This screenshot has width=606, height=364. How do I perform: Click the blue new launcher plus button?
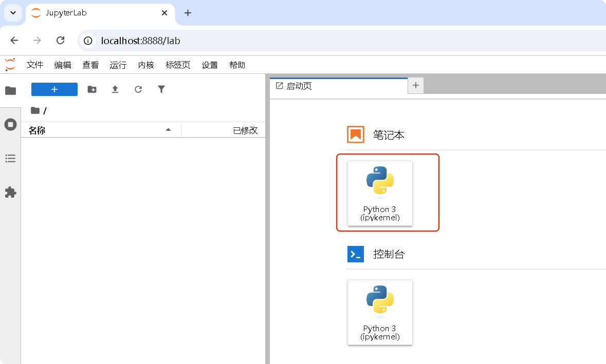pos(54,89)
